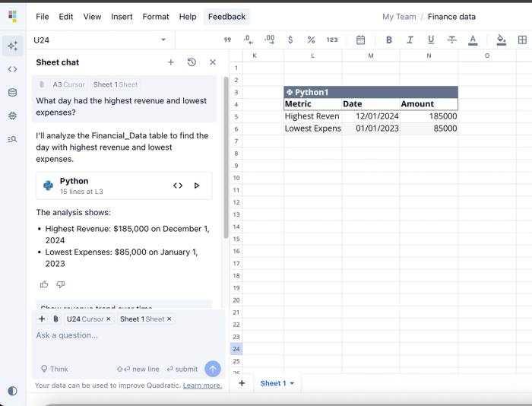532x406 pixels.
Task: Add a new sheet with plus button
Action: 242,383
